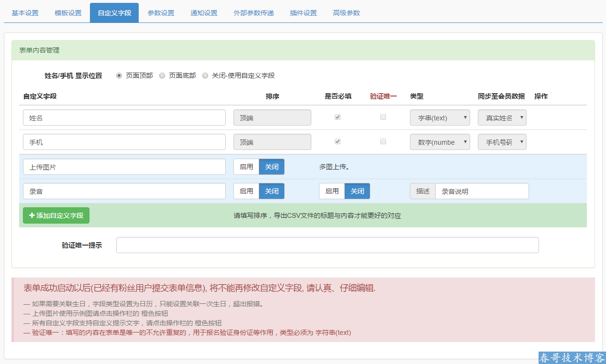Click the 验证唯一提示 text input
606x364 pixels.
coord(328,245)
